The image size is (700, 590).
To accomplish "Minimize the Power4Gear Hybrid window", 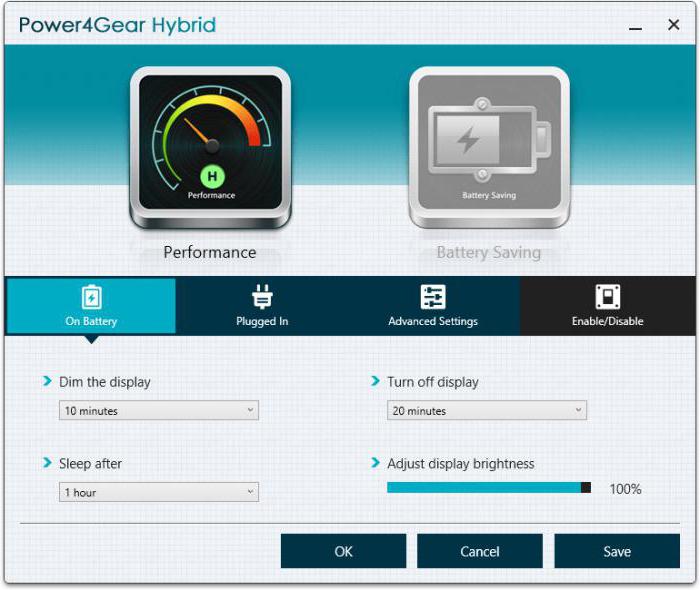I will (635, 27).
